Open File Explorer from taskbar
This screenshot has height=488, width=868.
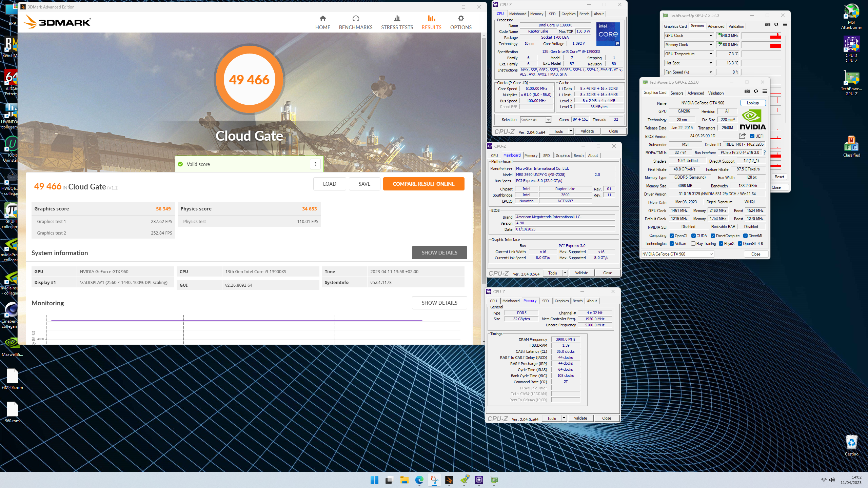pyautogui.click(x=404, y=480)
